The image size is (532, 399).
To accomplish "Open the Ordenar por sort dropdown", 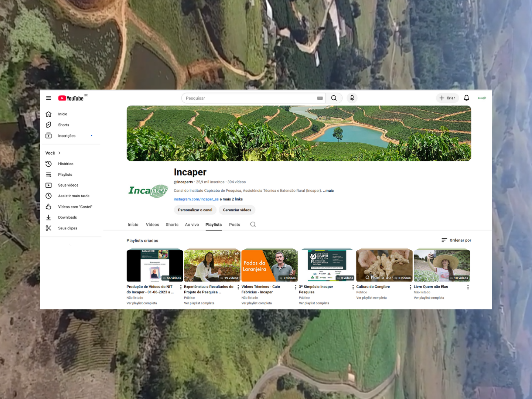I will click(456, 240).
